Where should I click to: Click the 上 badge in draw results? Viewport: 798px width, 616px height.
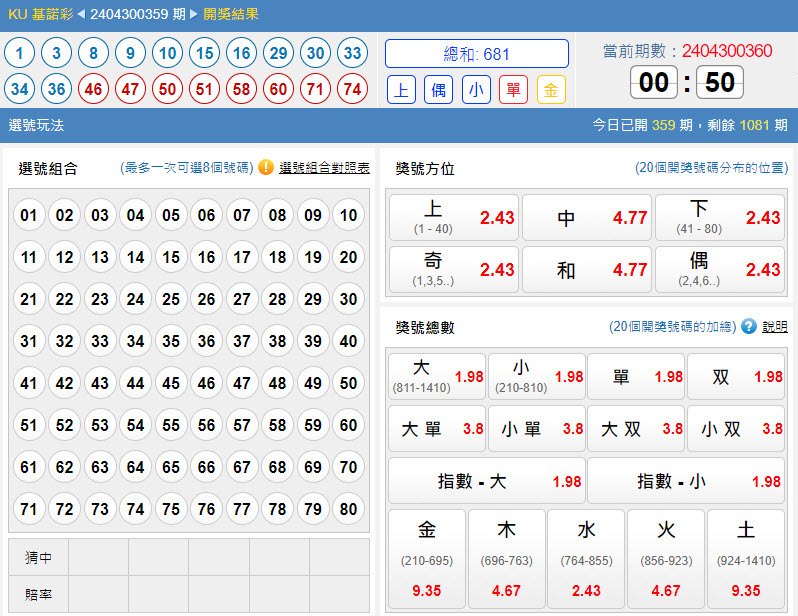[x=402, y=90]
